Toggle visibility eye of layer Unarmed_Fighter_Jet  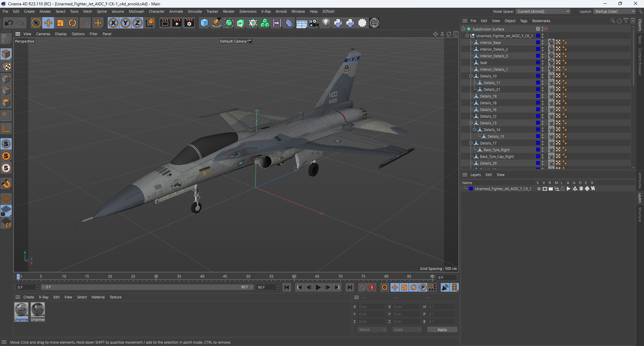pyautogui.click(x=545, y=189)
